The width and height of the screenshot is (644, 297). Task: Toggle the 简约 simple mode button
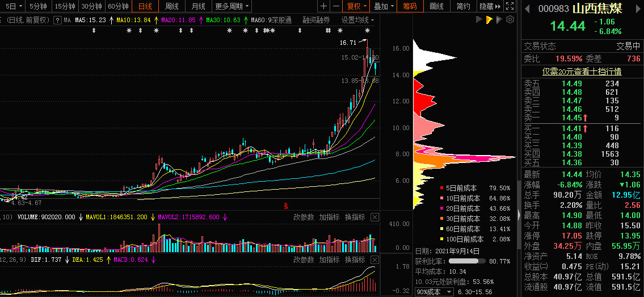463,6
